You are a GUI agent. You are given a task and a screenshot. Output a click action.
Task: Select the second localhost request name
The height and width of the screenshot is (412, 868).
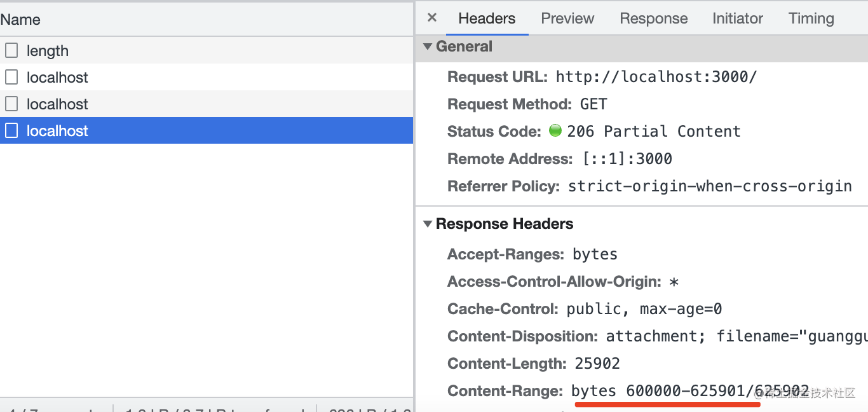click(x=57, y=104)
